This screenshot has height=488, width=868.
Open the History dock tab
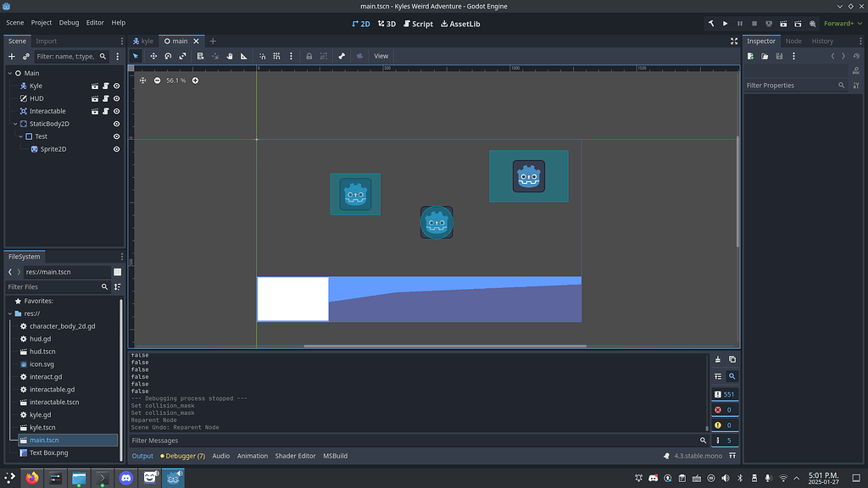pos(822,41)
